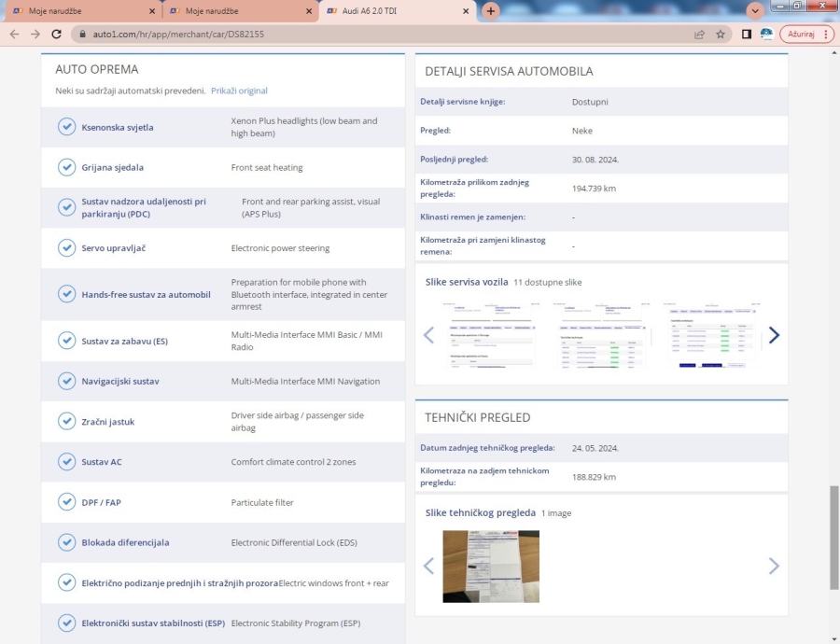
Task: Click checkmark icon for Sustav AC
Action: [x=66, y=461]
